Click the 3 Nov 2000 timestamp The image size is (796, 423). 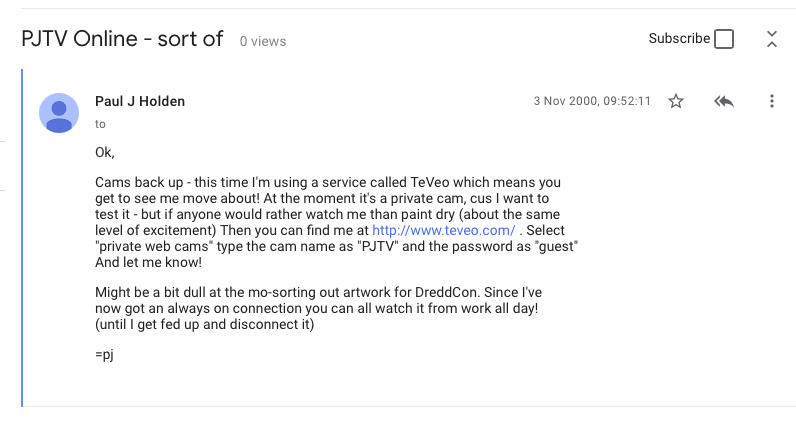(592, 101)
